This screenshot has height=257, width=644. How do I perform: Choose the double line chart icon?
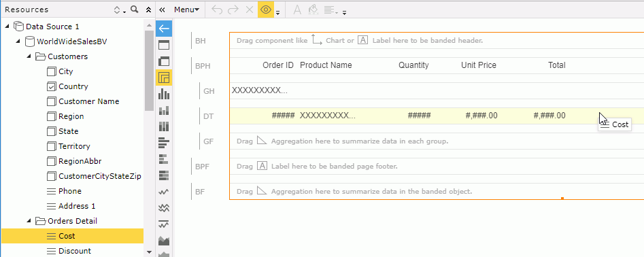pyautogui.click(x=164, y=208)
